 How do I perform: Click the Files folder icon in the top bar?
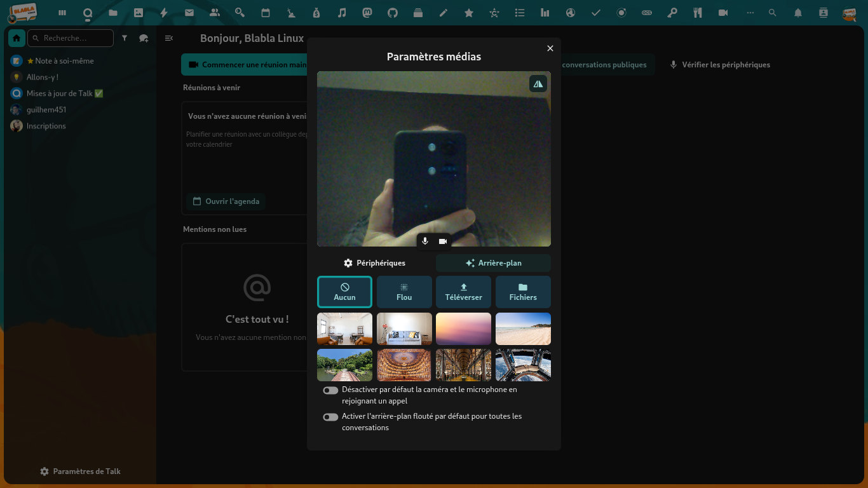tap(113, 13)
